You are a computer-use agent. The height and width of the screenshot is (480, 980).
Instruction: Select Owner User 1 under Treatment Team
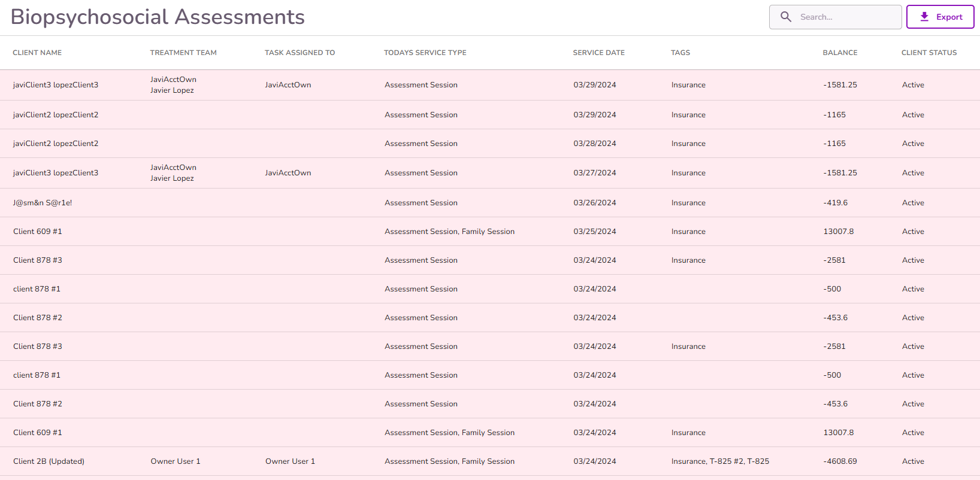(176, 461)
